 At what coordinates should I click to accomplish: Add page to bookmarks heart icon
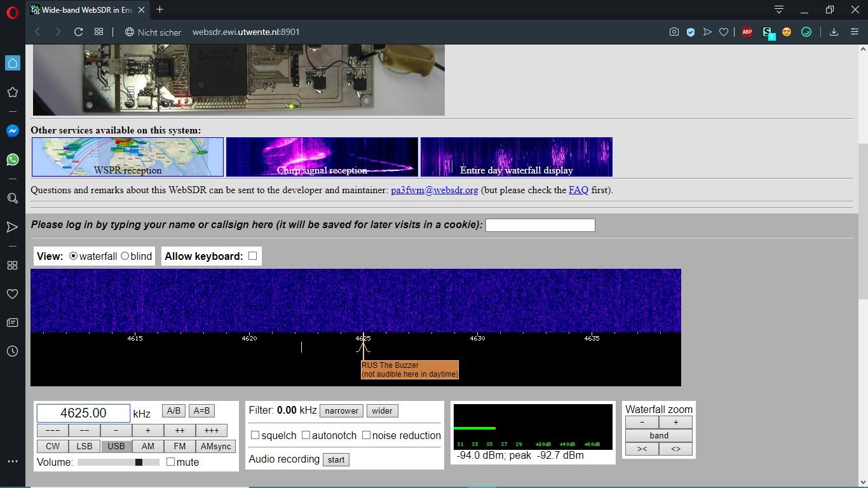724,32
